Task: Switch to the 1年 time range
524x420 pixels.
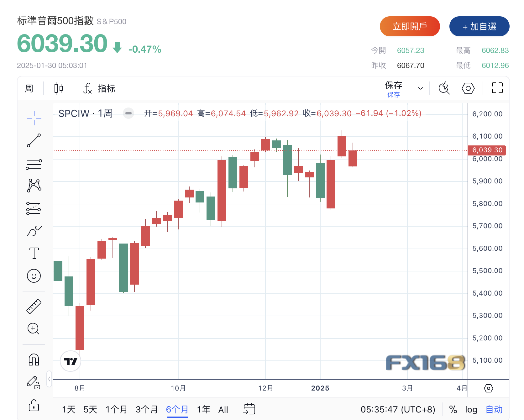Action: tap(203, 409)
